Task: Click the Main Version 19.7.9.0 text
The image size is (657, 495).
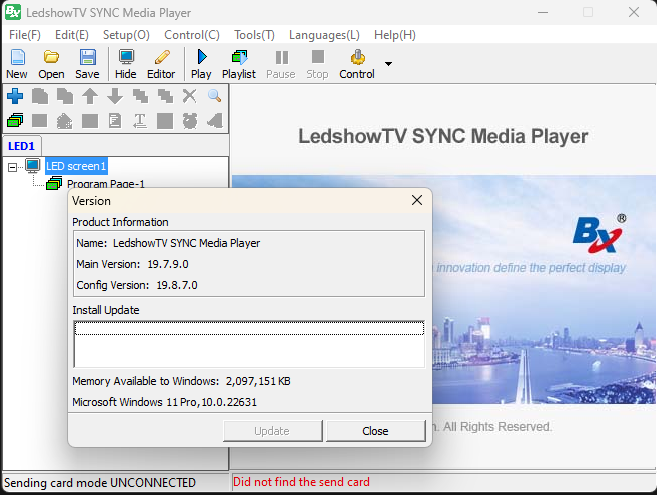Action: pos(132,264)
